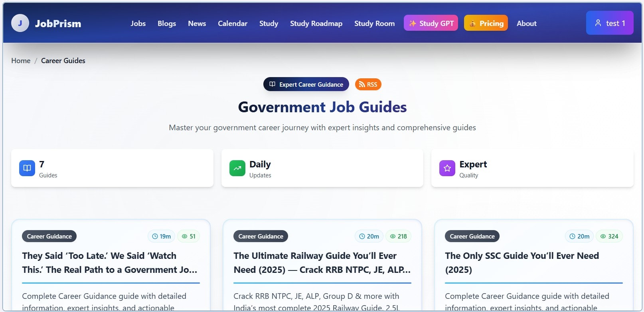This screenshot has height=312, width=644.
Task: Open the Study Roadmap page
Action: tap(316, 23)
